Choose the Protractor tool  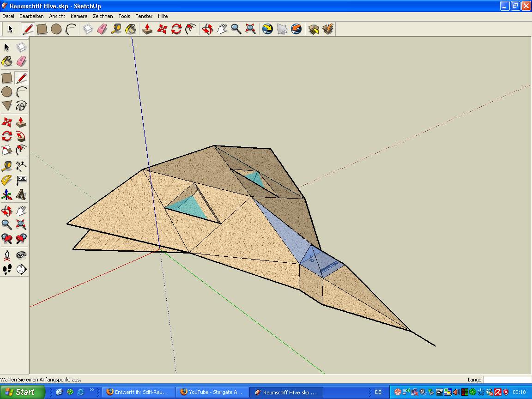pos(7,180)
